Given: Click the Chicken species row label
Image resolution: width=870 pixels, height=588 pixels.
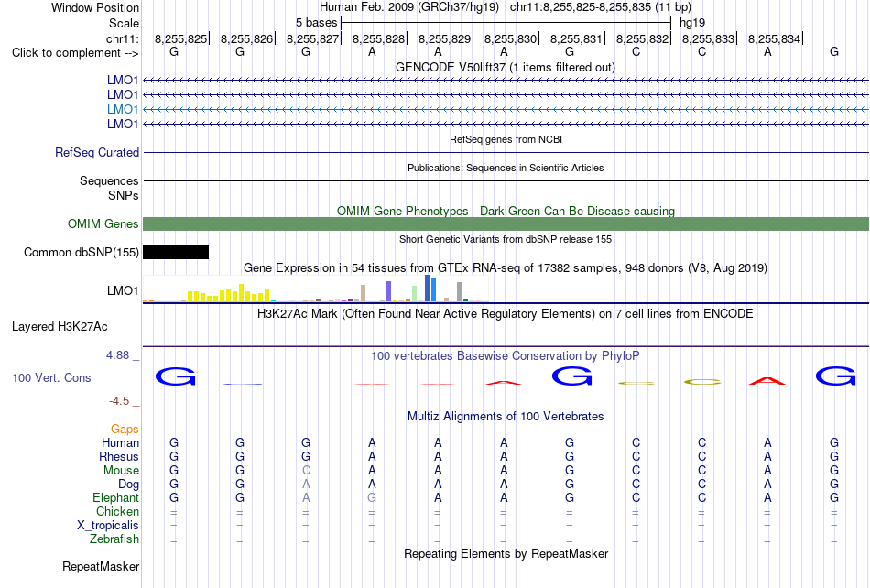Looking at the screenshot, I should tap(117, 511).
